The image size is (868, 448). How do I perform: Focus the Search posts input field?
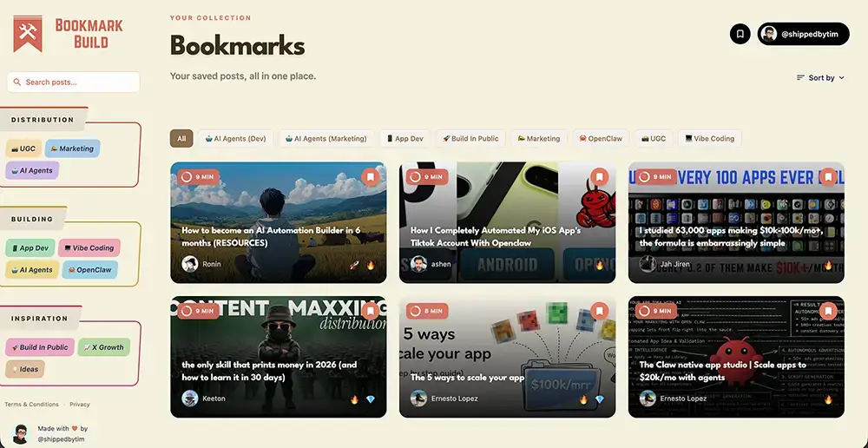tap(73, 82)
